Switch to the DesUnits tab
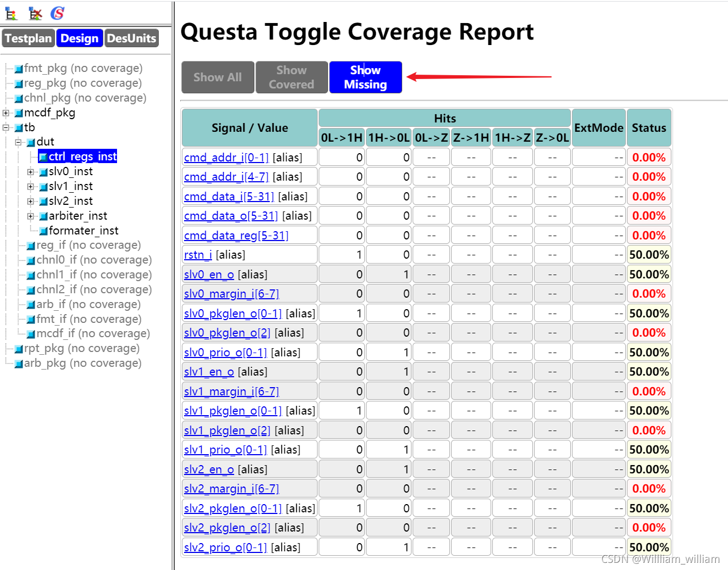This screenshot has height=570, width=728. coord(131,38)
